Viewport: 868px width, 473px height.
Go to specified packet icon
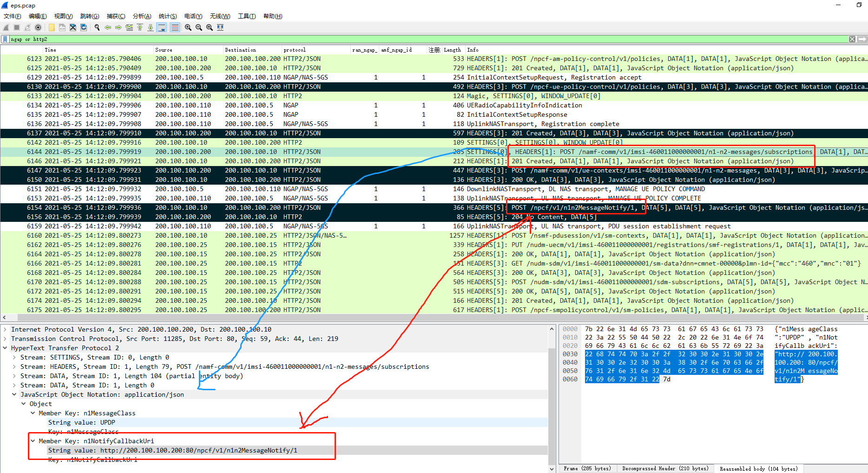[x=129, y=27]
